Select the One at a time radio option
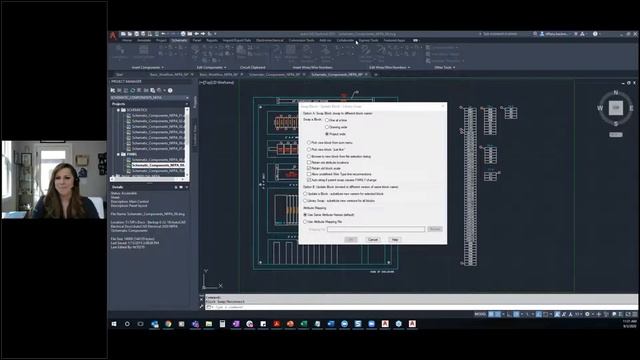The image size is (640, 360). (x=327, y=120)
